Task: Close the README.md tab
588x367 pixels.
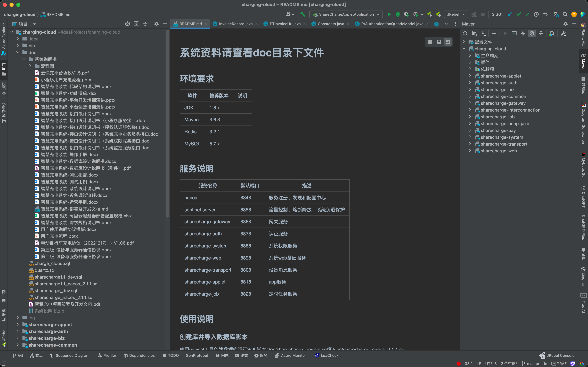Action: [206, 24]
